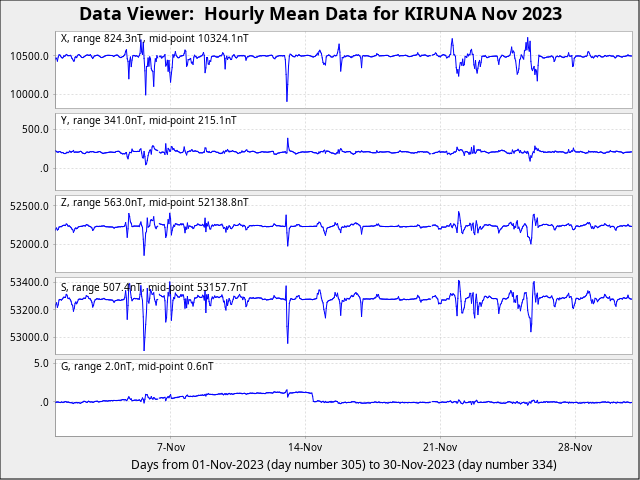Select the 28-Nov date tick label
The height and width of the screenshot is (480, 640).
575,447
